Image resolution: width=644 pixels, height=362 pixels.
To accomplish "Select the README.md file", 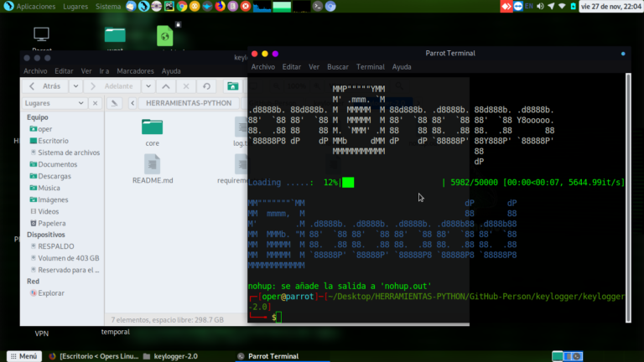I will 152,169.
